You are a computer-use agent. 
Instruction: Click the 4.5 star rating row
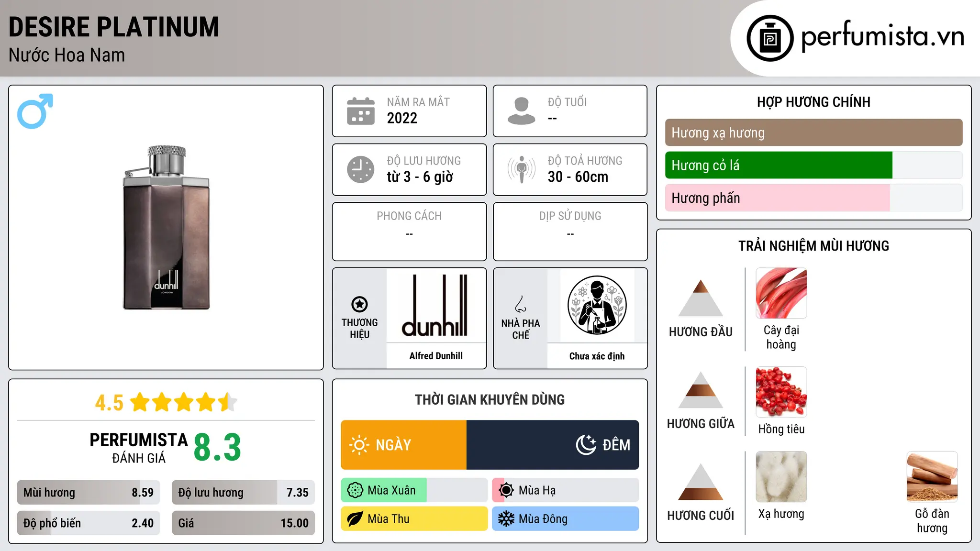click(x=166, y=402)
